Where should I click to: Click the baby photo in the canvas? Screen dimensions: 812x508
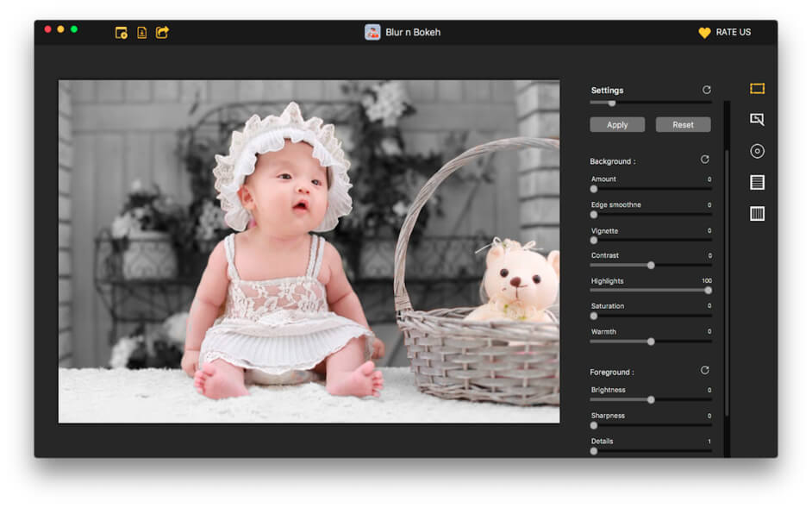coord(284,259)
